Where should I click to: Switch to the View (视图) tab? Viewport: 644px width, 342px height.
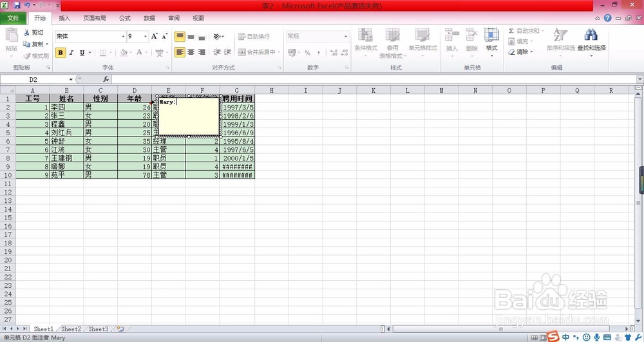pos(198,18)
